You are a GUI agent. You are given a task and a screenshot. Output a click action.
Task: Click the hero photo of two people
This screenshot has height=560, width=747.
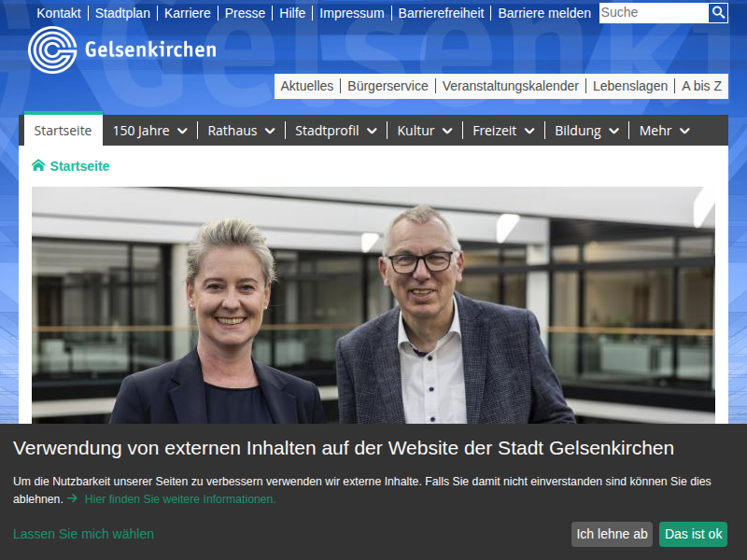373,305
